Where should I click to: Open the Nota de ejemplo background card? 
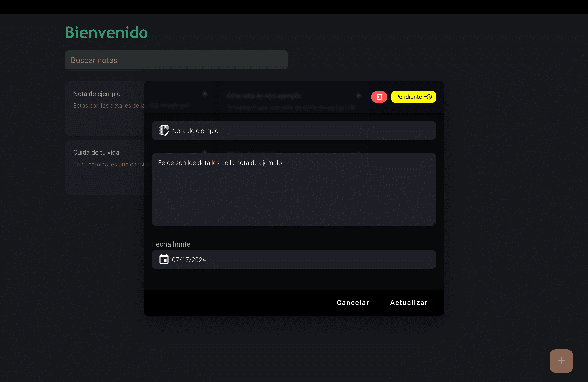click(x=104, y=108)
